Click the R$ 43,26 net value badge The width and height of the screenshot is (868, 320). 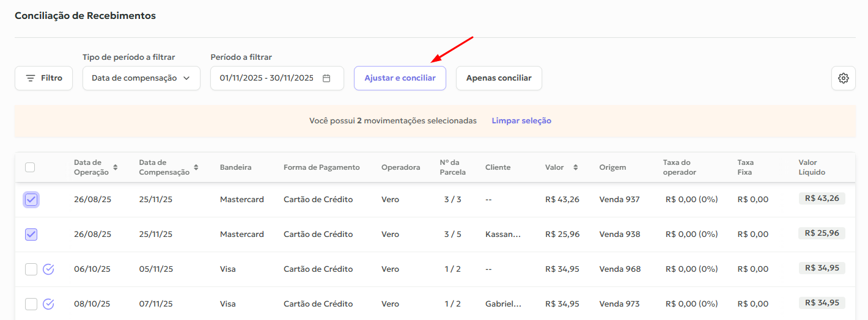(x=822, y=198)
